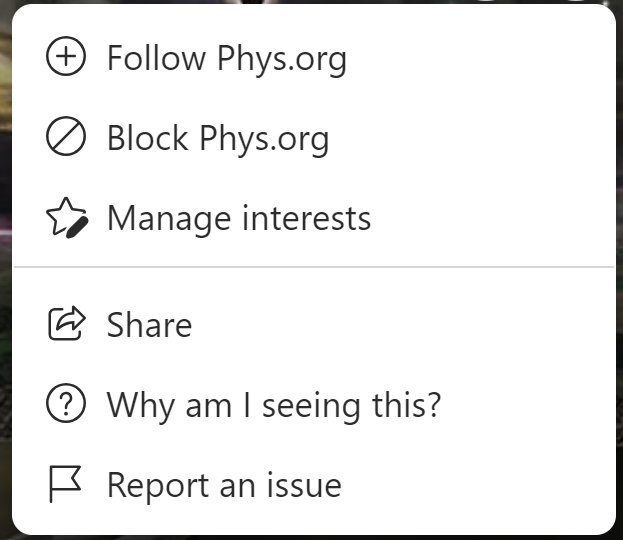Screen dimensions: 623x540
Task: Choose Block Phys.org from the menu
Action: click(314, 136)
